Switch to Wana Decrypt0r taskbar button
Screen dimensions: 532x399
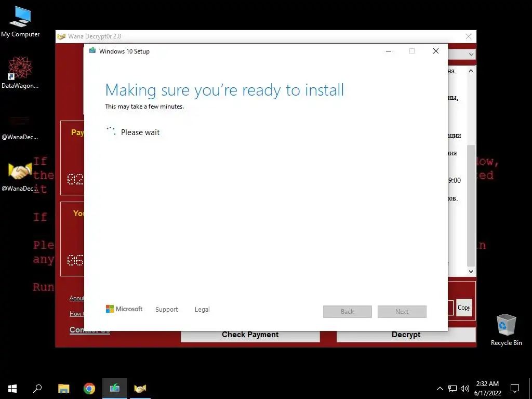tap(140, 389)
